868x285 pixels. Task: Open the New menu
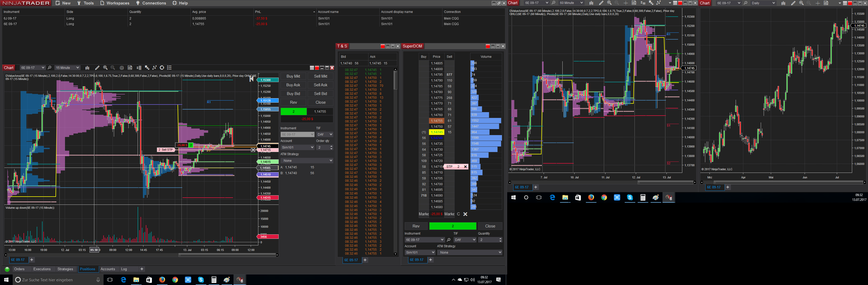tap(63, 3)
